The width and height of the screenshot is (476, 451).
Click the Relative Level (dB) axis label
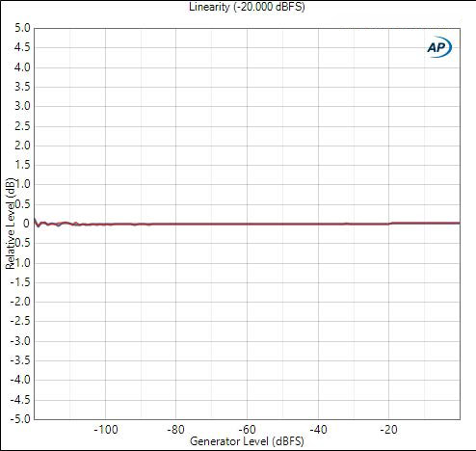click(x=11, y=224)
